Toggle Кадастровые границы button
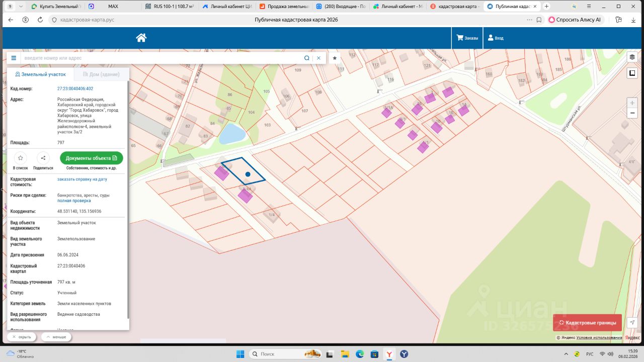 587,323
